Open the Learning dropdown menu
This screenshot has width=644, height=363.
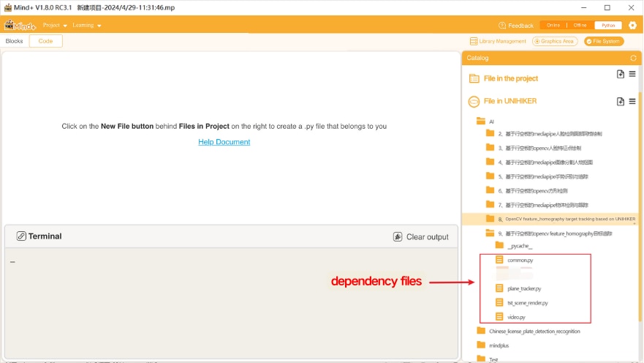point(86,25)
